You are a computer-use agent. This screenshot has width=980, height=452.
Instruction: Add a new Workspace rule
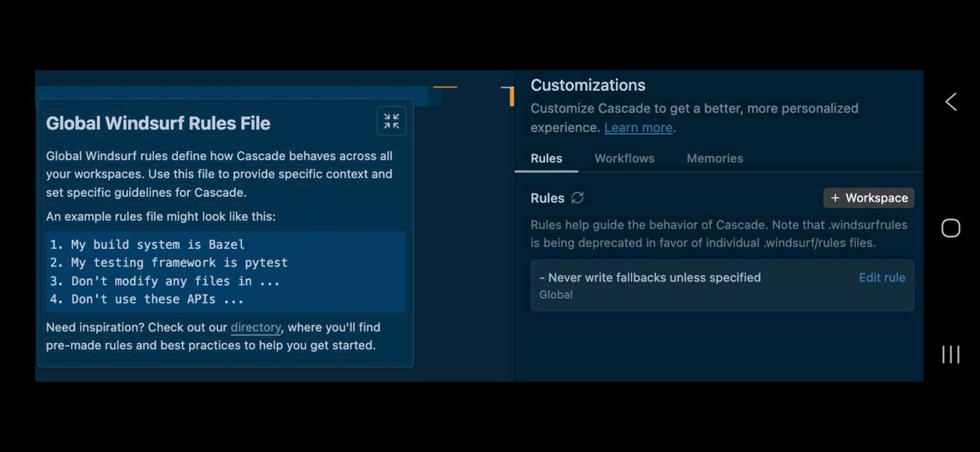pyautogui.click(x=869, y=197)
